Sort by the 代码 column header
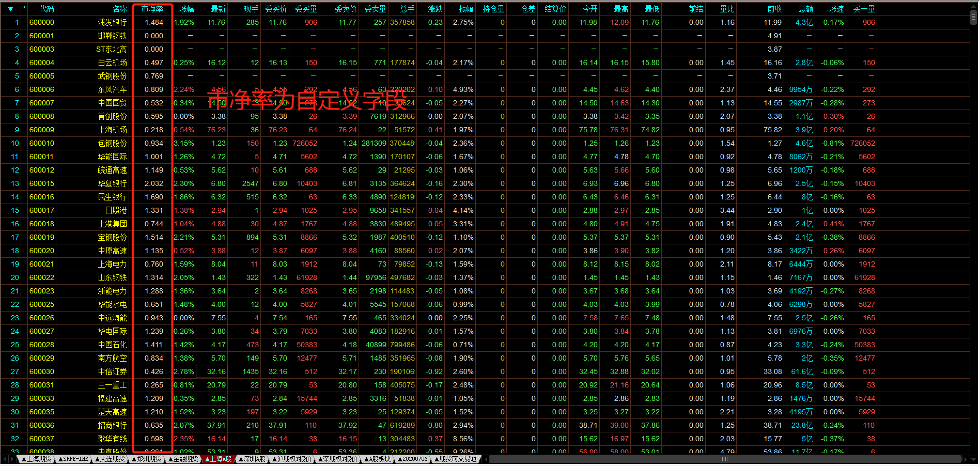The image size is (980, 466). click(46, 9)
